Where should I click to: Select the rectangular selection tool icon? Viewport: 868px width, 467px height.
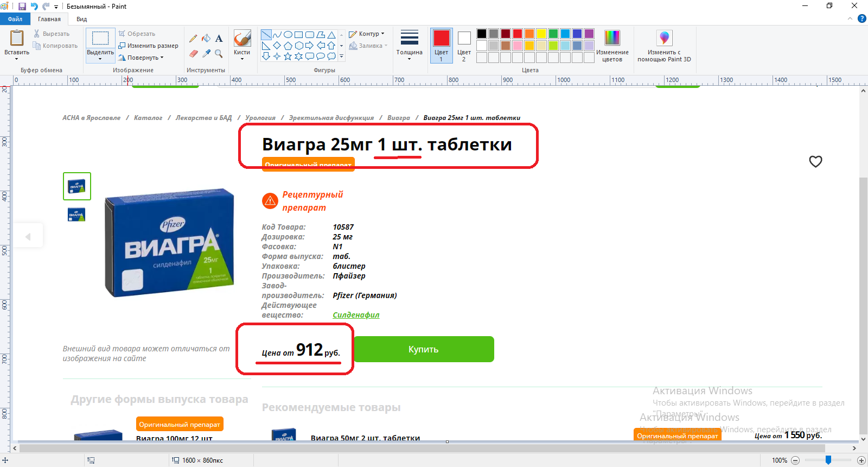pos(100,39)
